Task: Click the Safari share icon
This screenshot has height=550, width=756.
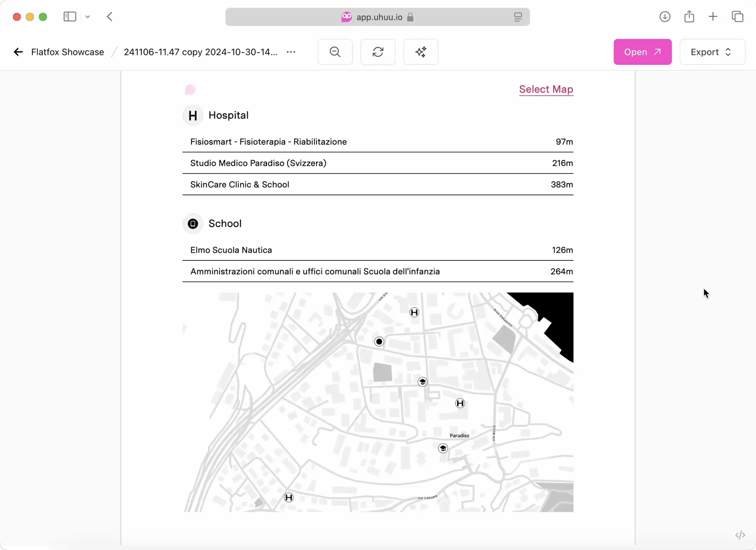Action: [x=689, y=17]
